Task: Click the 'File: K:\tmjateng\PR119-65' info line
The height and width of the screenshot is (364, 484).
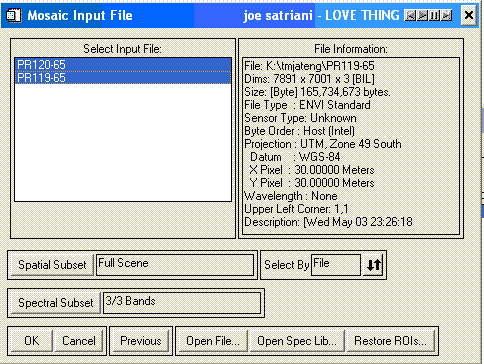Action: 309,66
